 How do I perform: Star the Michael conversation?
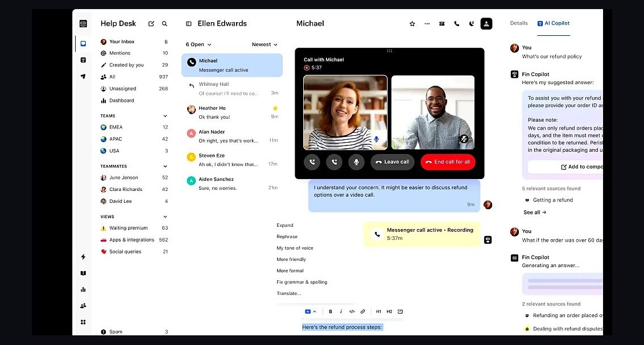pyautogui.click(x=412, y=24)
